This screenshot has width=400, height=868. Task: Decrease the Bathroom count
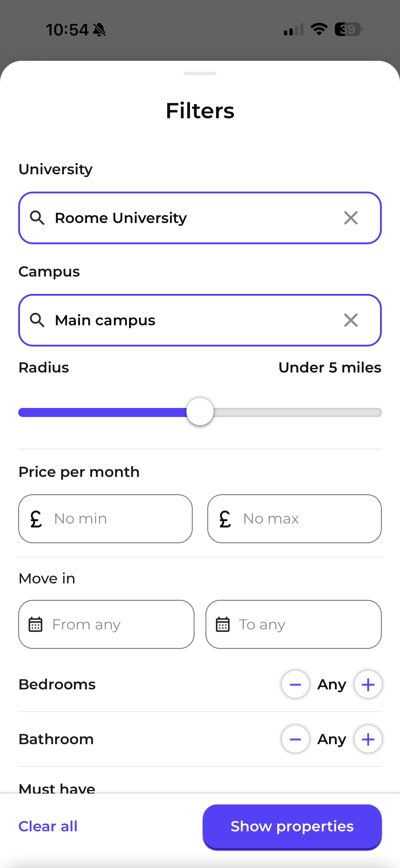coord(295,739)
